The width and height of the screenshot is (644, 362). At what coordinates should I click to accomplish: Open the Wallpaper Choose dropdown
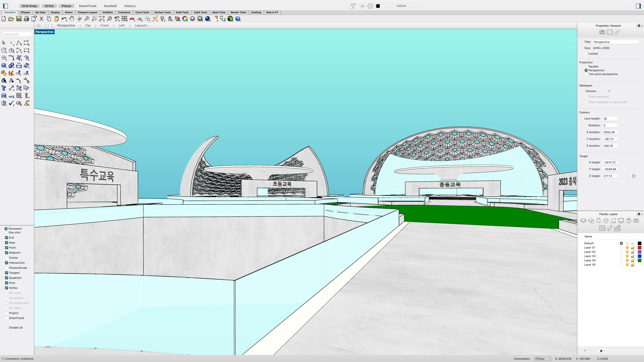click(x=598, y=91)
